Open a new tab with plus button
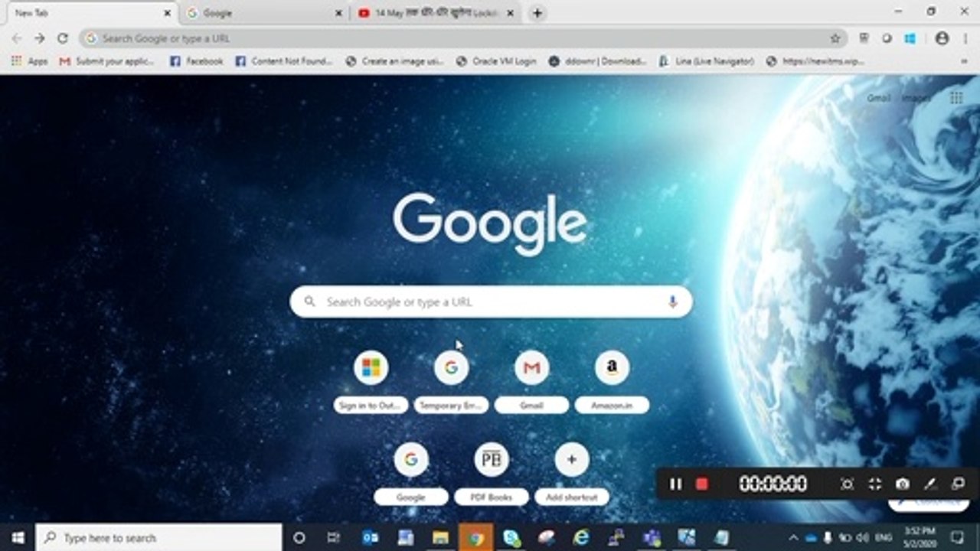Viewport: 980px width, 551px height. click(x=537, y=13)
